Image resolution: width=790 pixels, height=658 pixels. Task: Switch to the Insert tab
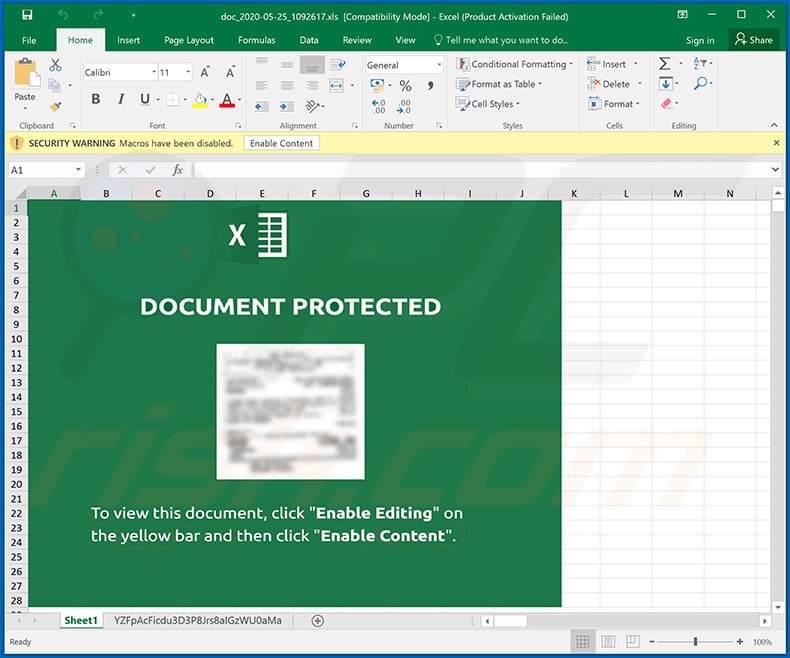[x=128, y=40]
